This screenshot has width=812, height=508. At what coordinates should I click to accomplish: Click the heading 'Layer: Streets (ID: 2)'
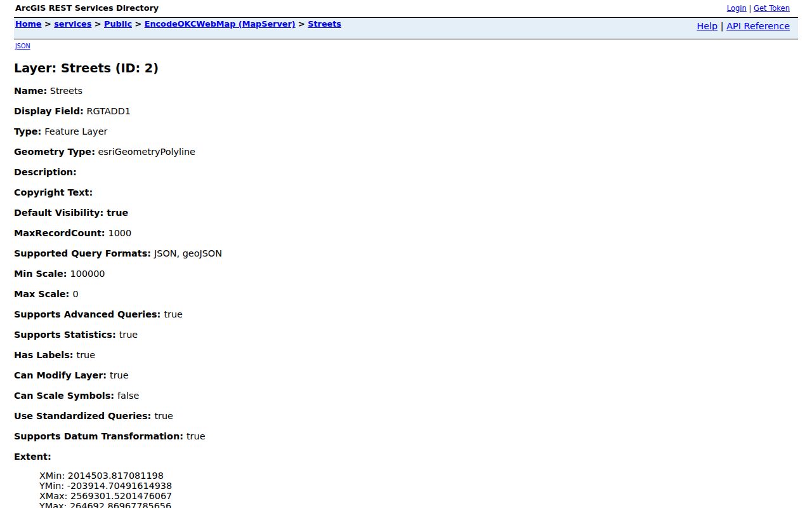tap(86, 68)
